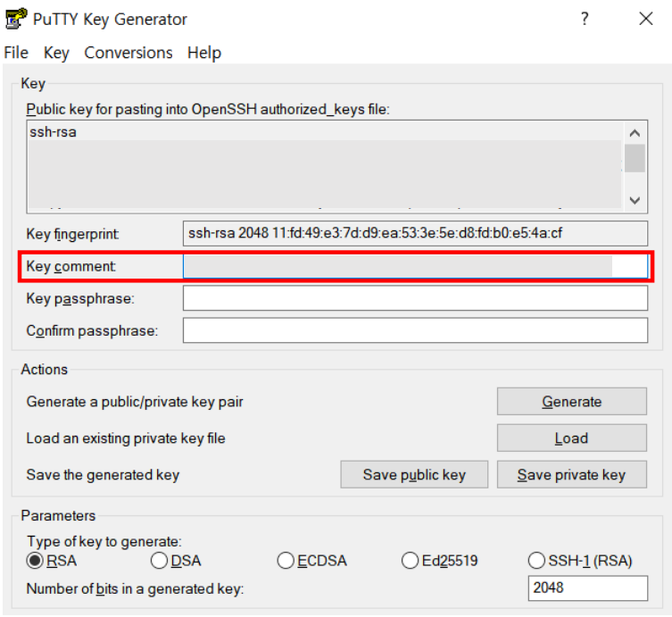The width and height of the screenshot is (672, 617).
Task: Click "Save the generated key" text
Action: point(103,475)
